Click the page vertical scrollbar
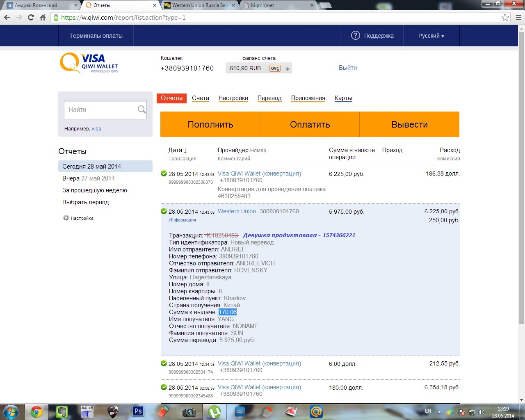 pyautogui.click(x=521, y=178)
